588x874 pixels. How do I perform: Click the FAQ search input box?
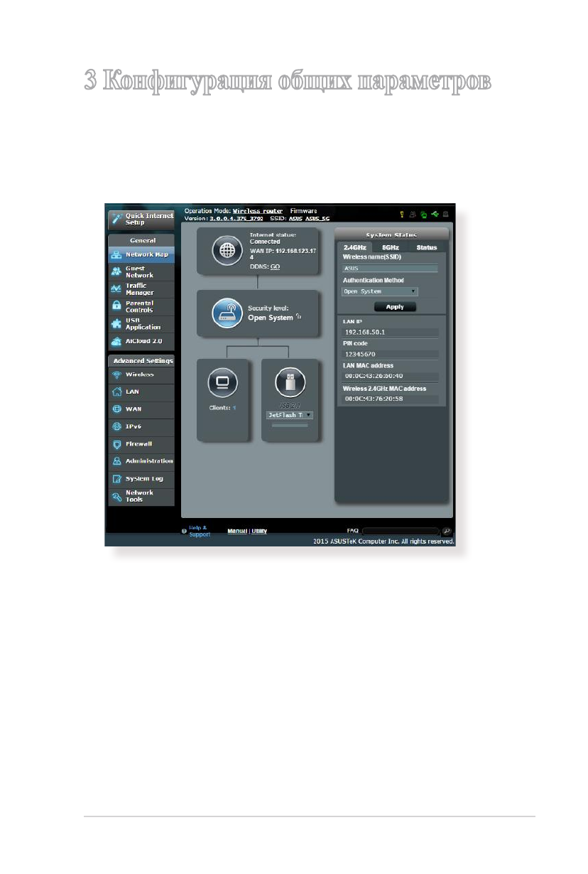tap(400, 531)
